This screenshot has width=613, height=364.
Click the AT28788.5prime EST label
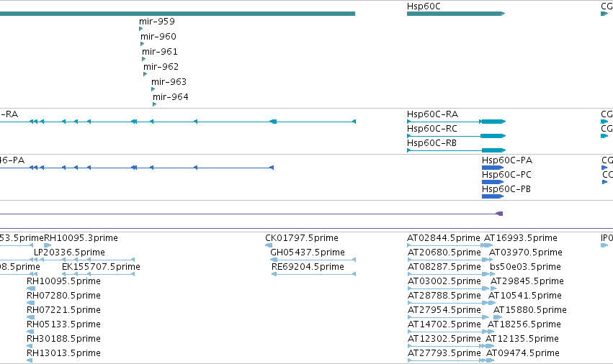(444, 296)
